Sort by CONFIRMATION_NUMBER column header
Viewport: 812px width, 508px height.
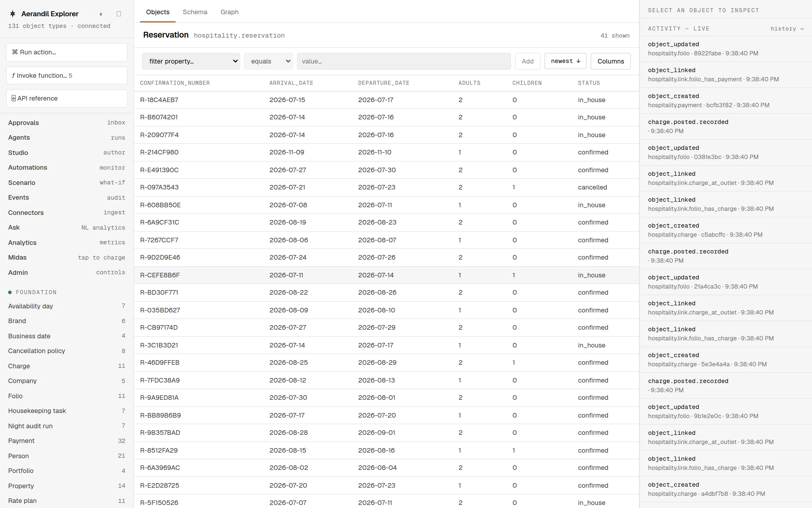tap(175, 83)
